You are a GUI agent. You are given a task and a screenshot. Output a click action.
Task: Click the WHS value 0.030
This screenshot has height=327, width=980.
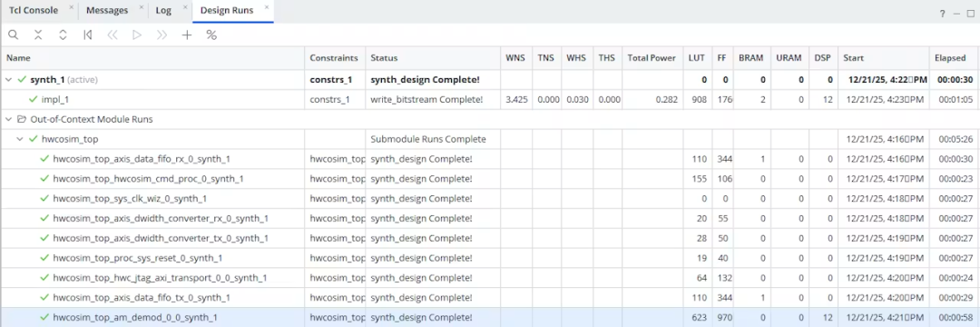[x=577, y=99]
